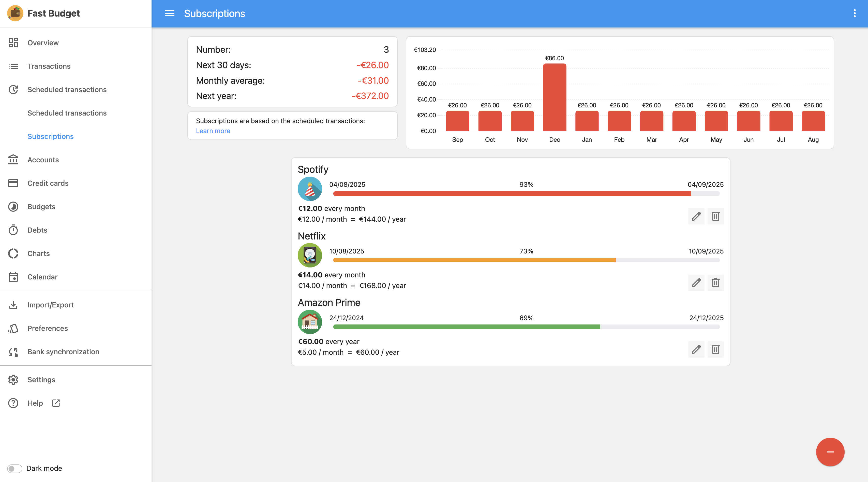Click the Accounts bank icon
Screen dimensions: 868x482
(13, 160)
